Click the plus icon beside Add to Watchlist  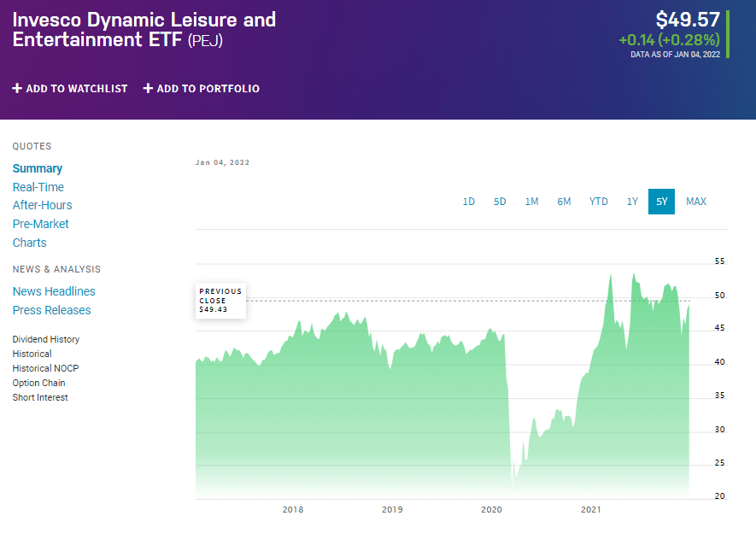(x=17, y=88)
